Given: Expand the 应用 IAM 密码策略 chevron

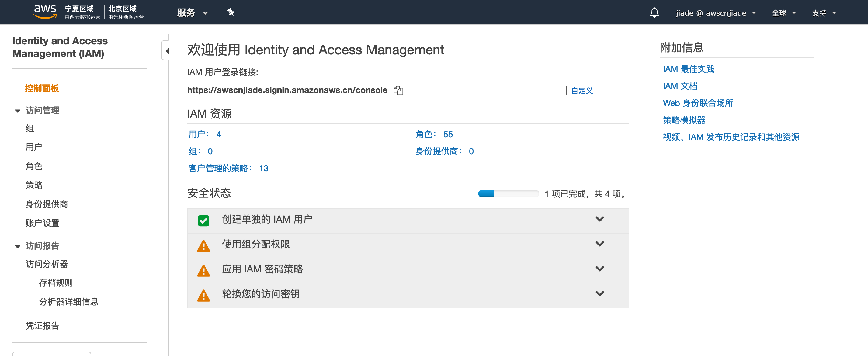Looking at the screenshot, I should (x=599, y=269).
